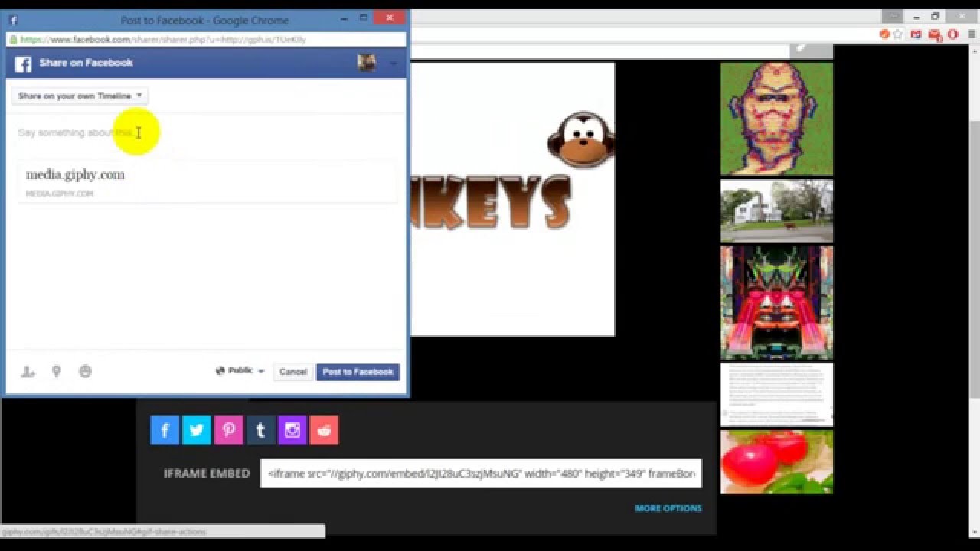Add location pin icon in share dialog
Viewport: 980px width, 551px height.
tap(56, 371)
